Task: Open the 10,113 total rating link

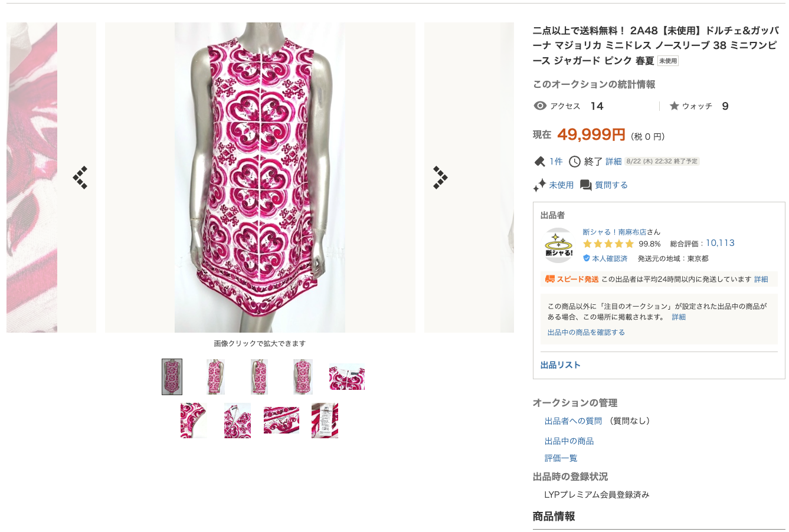Action: [720, 243]
